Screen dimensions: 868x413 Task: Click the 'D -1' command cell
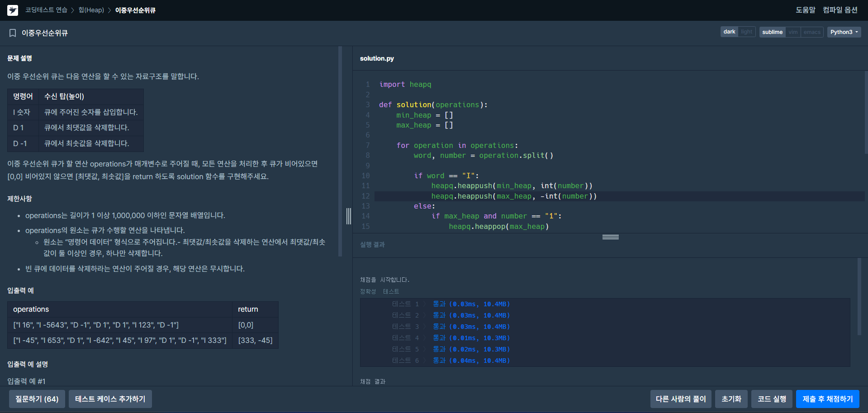point(23,143)
